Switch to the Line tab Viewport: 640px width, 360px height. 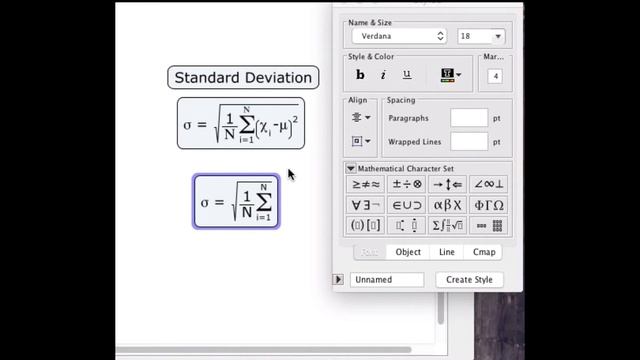447,252
